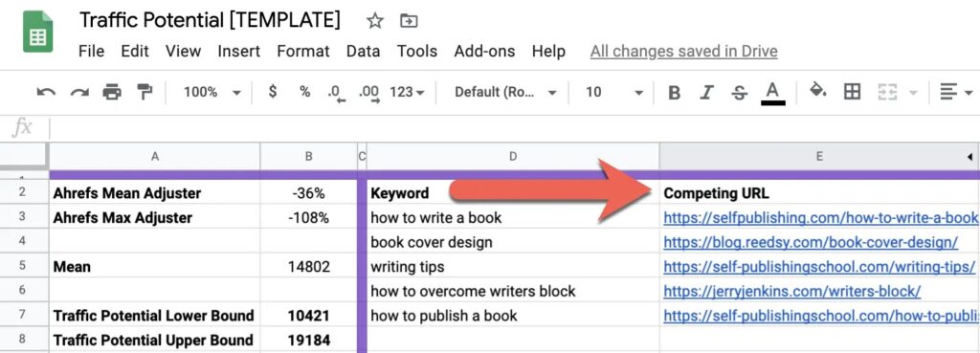Select row 5 header
The image size is (980, 353).
click(x=24, y=266)
